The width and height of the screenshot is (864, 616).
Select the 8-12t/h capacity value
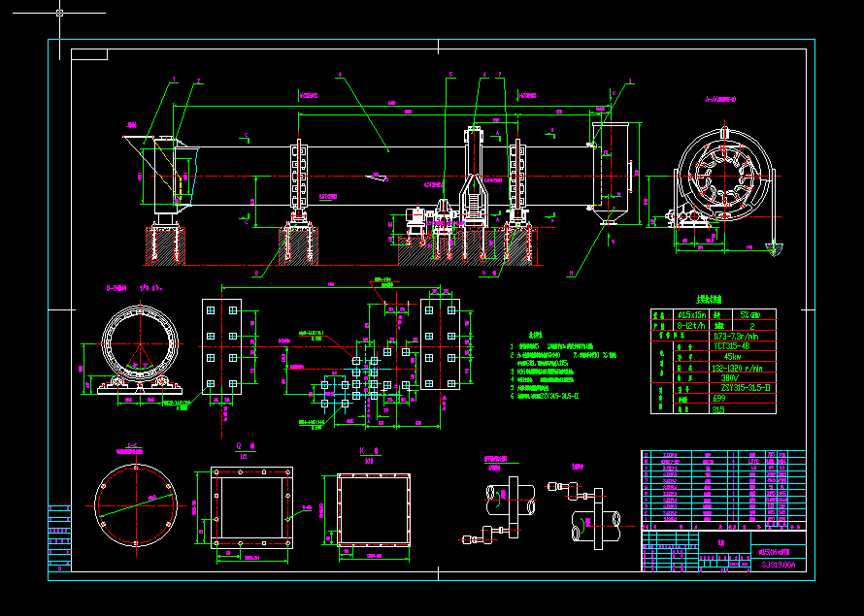tap(692, 325)
